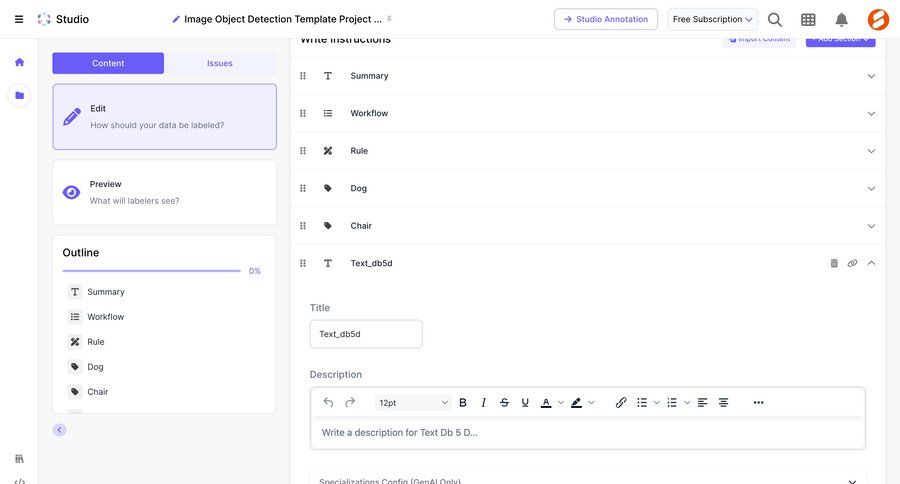Open user profile avatar
This screenshot has height=484, width=900.
tap(878, 20)
